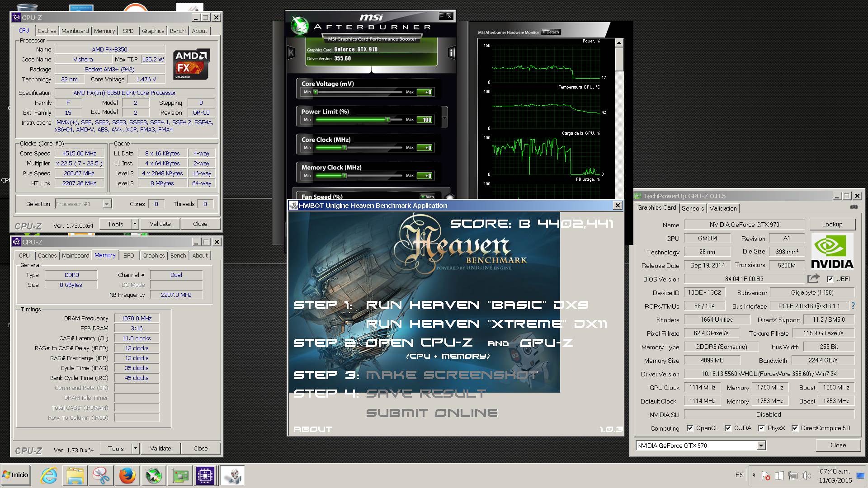
Task: Click the hardware monitor scrollbar up arrow
Action: pos(619,42)
